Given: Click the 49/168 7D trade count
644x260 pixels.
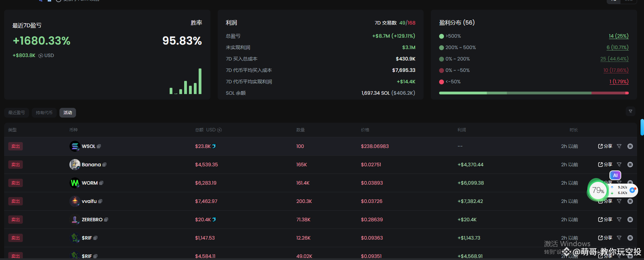Looking at the screenshot, I should [x=407, y=23].
